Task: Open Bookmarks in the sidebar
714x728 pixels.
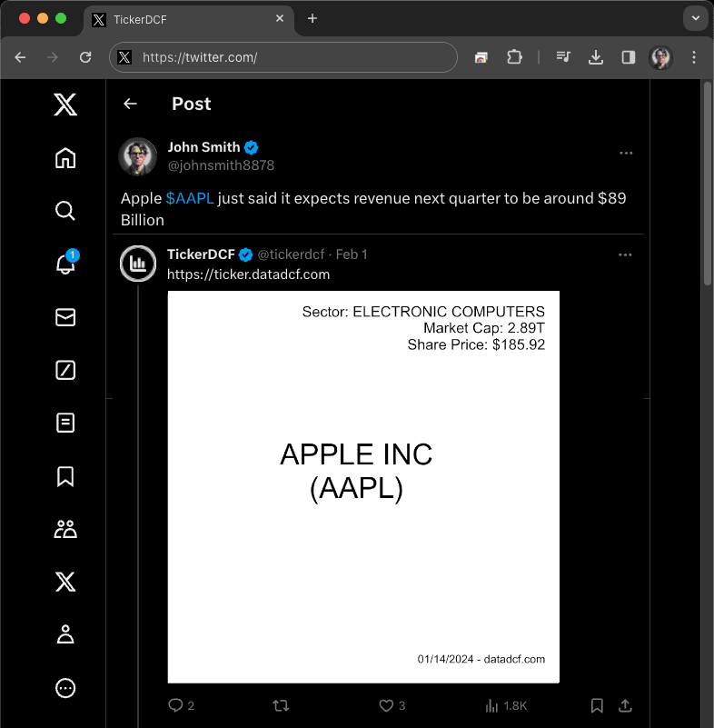Action: pos(65,476)
